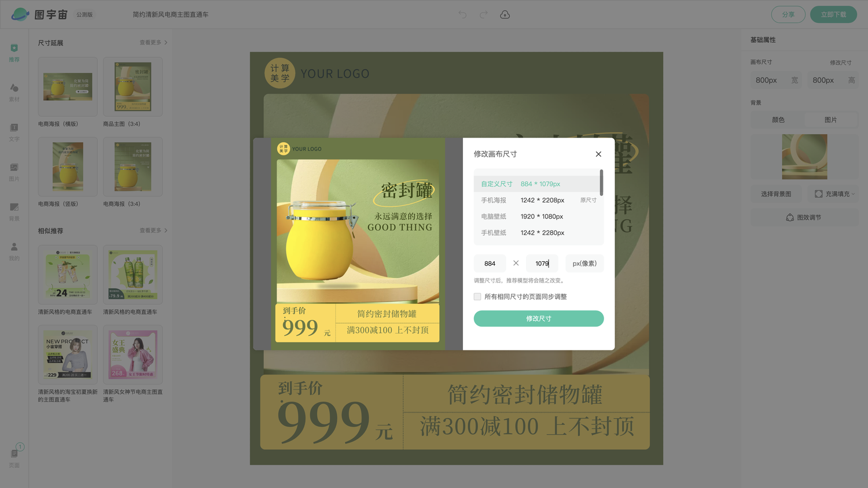Screen dimensions: 868x488
Task: Click the height input showing 1079
Action: pyautogui.click(x=542, y=263)
